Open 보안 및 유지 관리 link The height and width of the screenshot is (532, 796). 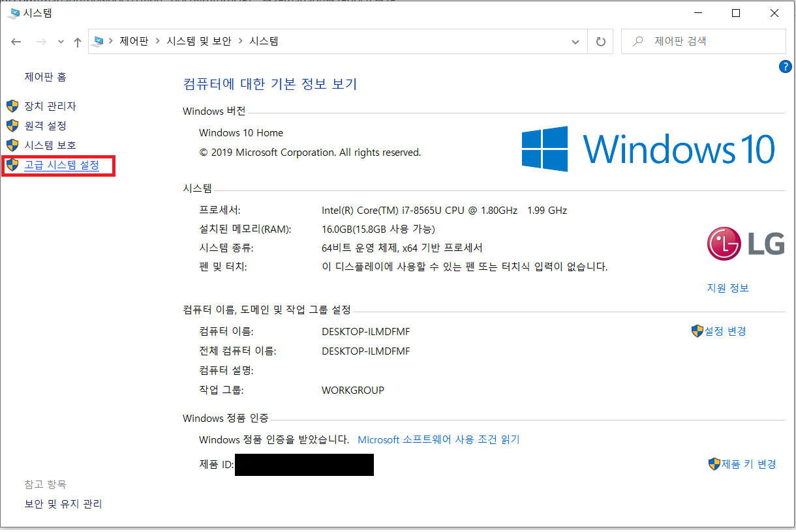[63, 504]
